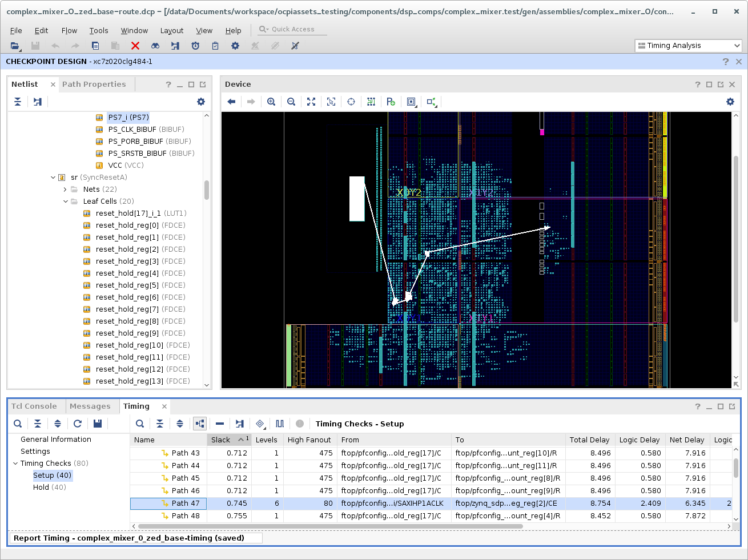Click the binoculars Find icon
This screenshot has height=560, width=748.
pos(155,46)
